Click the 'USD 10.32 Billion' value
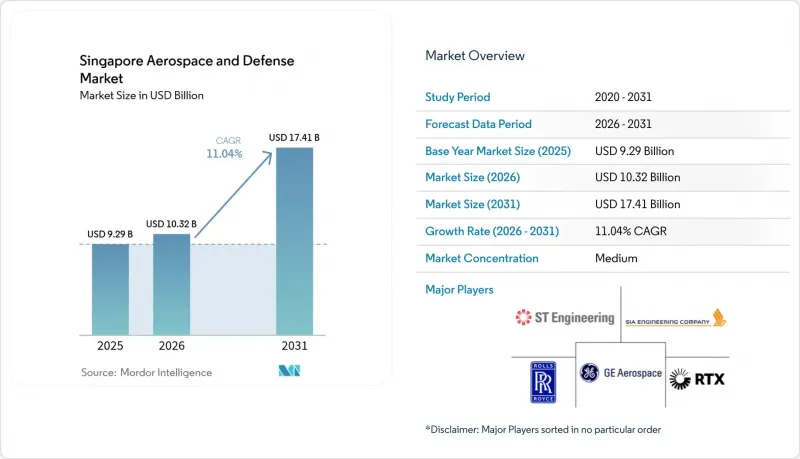The width and height of the screenshot is (800, 459). point(638,177)
